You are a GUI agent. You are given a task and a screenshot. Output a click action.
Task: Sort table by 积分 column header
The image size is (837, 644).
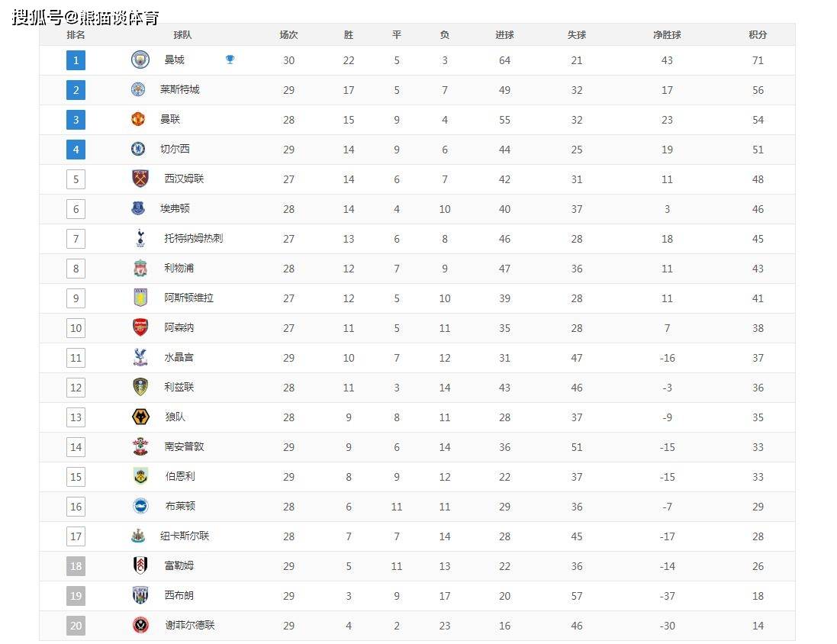click(758, 34)
